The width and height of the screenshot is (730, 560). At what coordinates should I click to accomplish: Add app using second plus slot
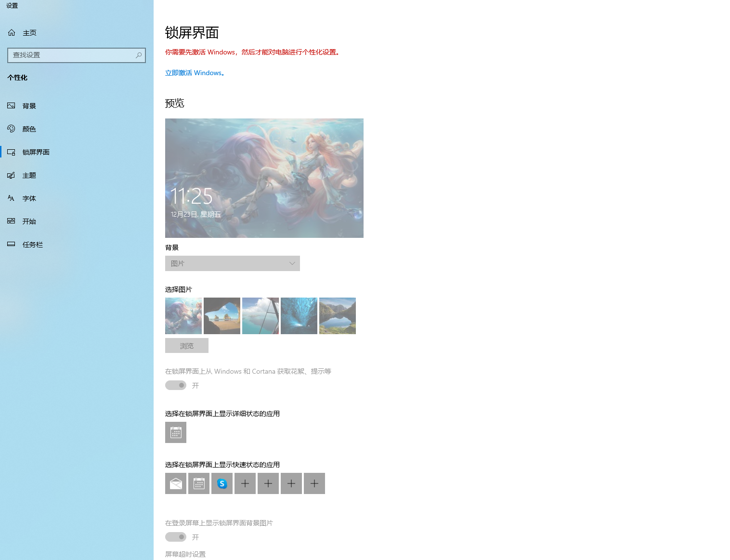tap(268, 483)
